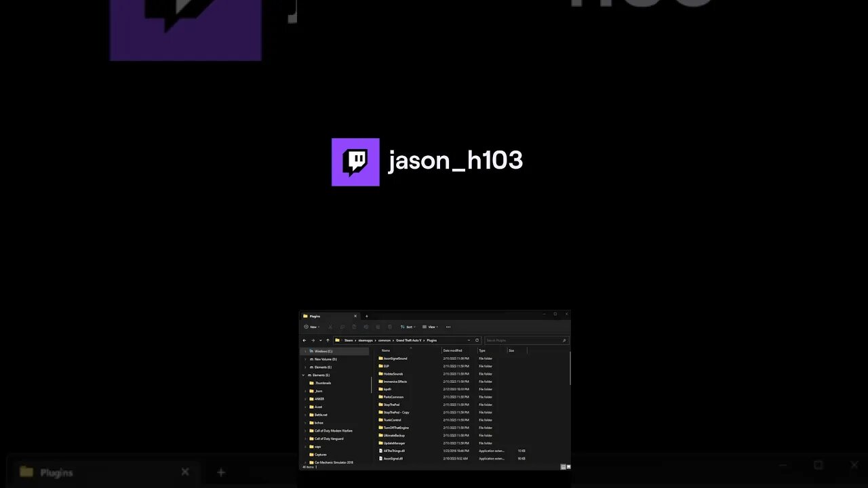
Task: Open the Sort dropdown menu
Action: tap(408, 327)
